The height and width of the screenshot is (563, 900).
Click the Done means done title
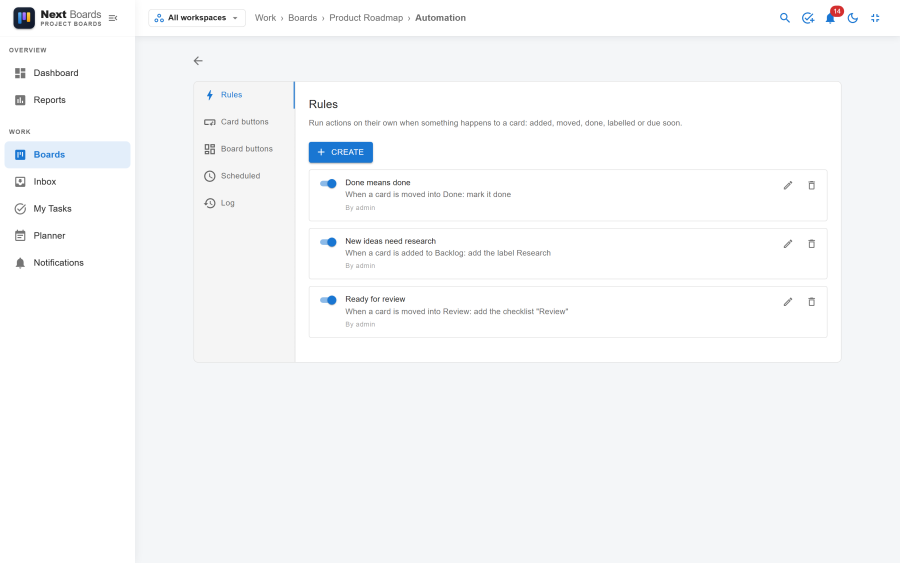tap(378, 183)
